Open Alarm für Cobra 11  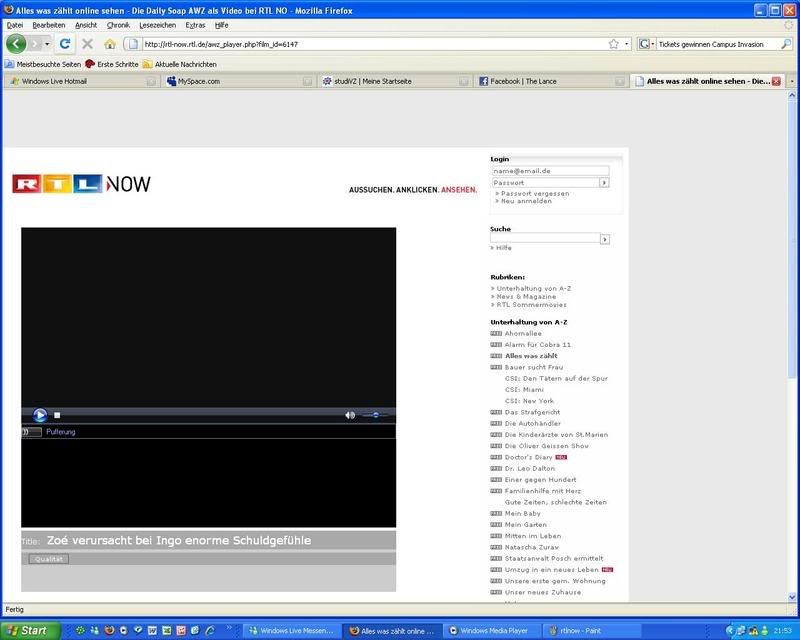(x=538, y=344)
